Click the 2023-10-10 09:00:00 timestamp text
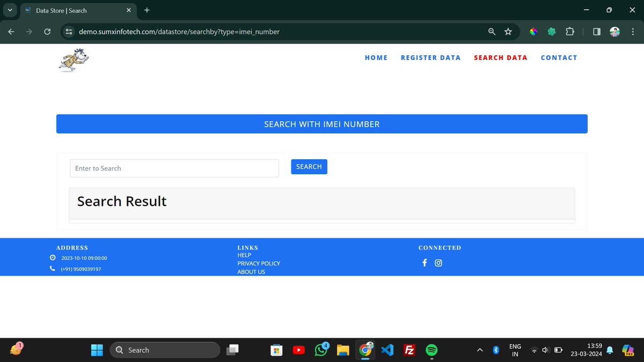Screen dimensions: 644x362 tap(84, 258)
